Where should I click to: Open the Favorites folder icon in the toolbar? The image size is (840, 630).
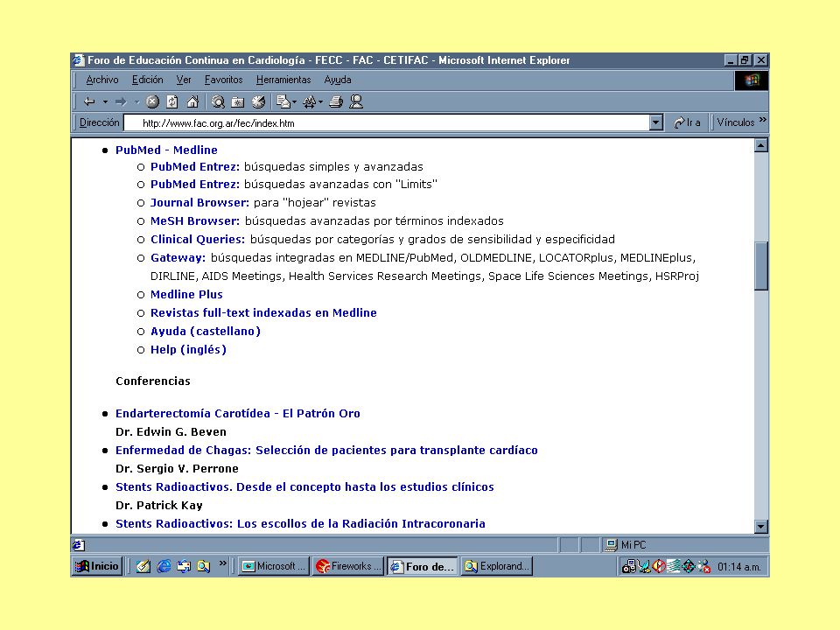[238, 101]
